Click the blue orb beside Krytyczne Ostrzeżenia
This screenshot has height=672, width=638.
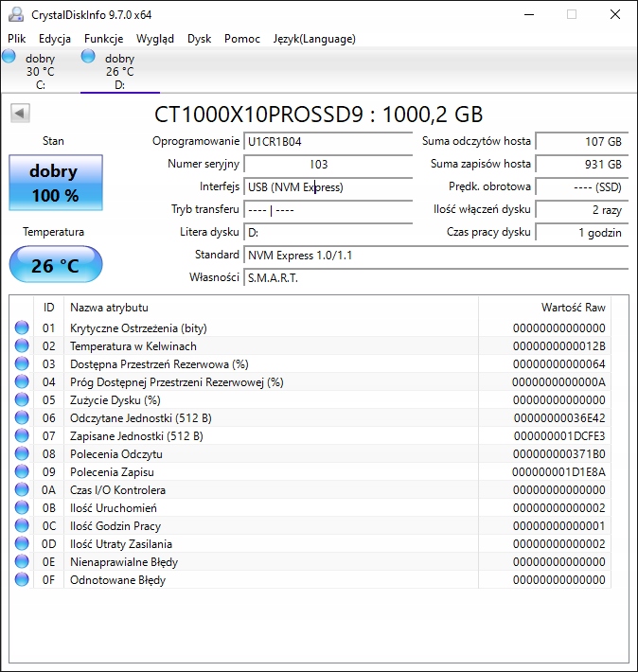(x=22, y=328)
